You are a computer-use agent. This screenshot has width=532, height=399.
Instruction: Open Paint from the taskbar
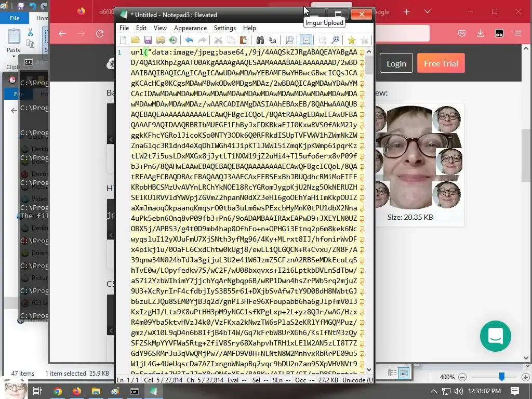(115, 392)
